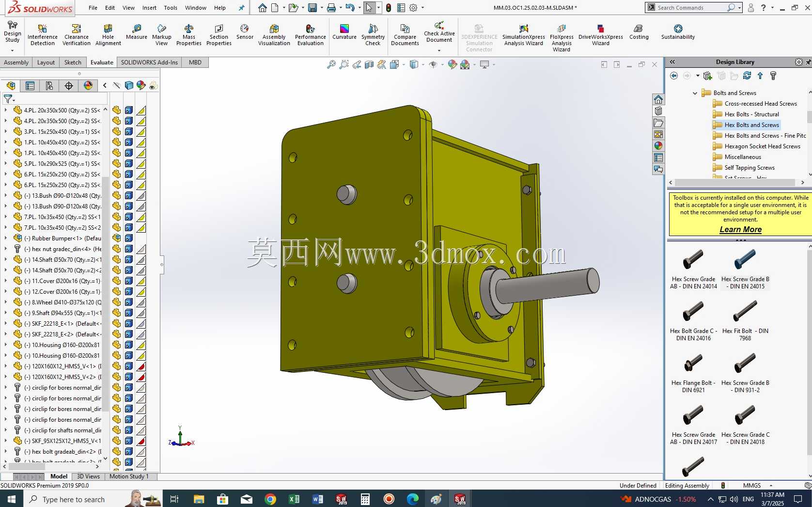This screenshot has height=507, width=812.
Task: Open Section Properties tool
Action: point(219,35)
